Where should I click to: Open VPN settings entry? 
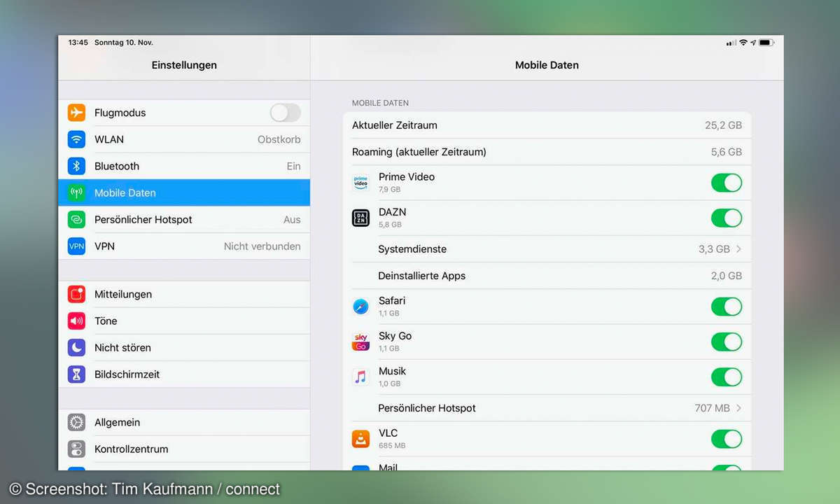tap(184, 246)
